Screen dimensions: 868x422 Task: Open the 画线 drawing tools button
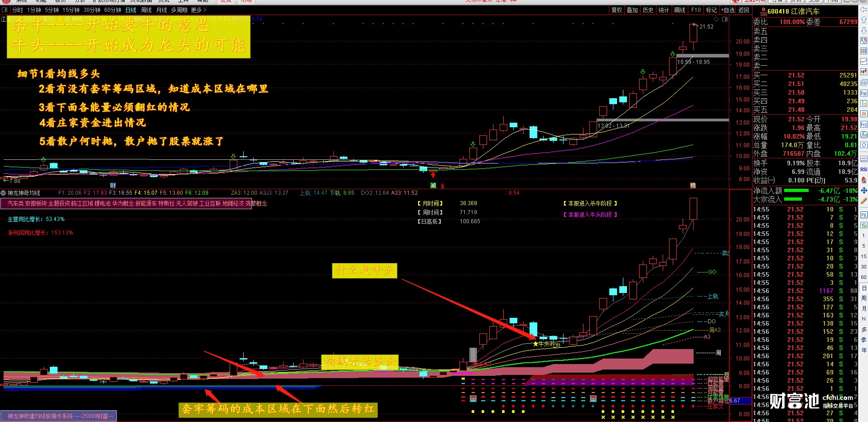pyautogui.click(x=680, y=10)
